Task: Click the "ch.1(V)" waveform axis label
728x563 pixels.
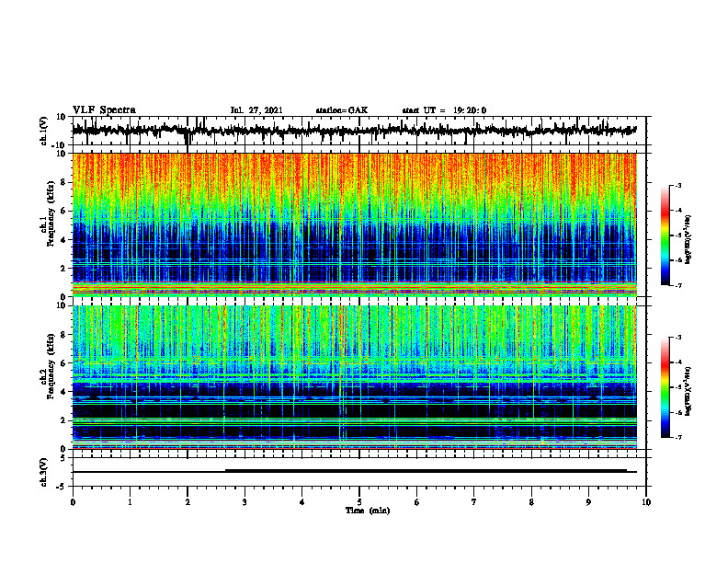Action: pos(44,131)
